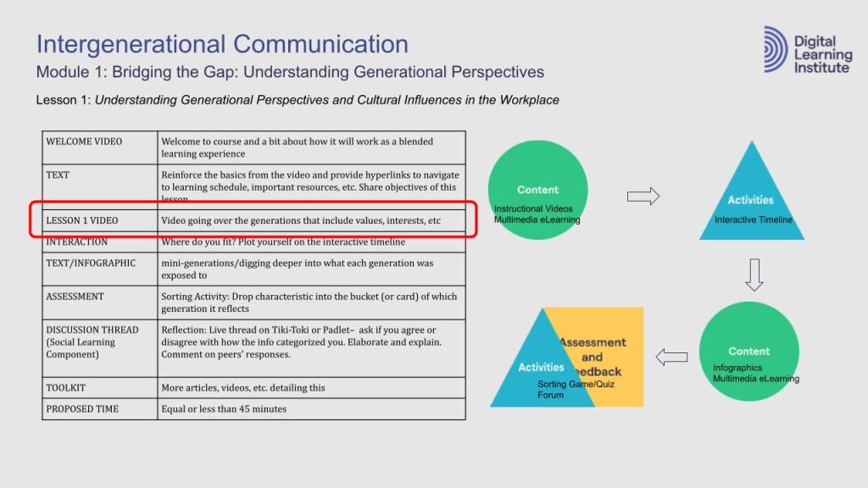868x488 pixels.
Task: Select the Intergenerational Communication title text
Action: pyautogui.click(x=222, y=44)
